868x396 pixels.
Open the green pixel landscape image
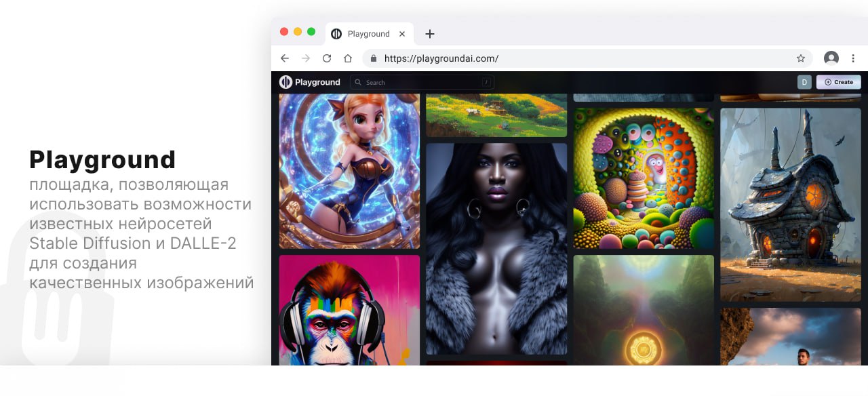(x=496, y=115)
